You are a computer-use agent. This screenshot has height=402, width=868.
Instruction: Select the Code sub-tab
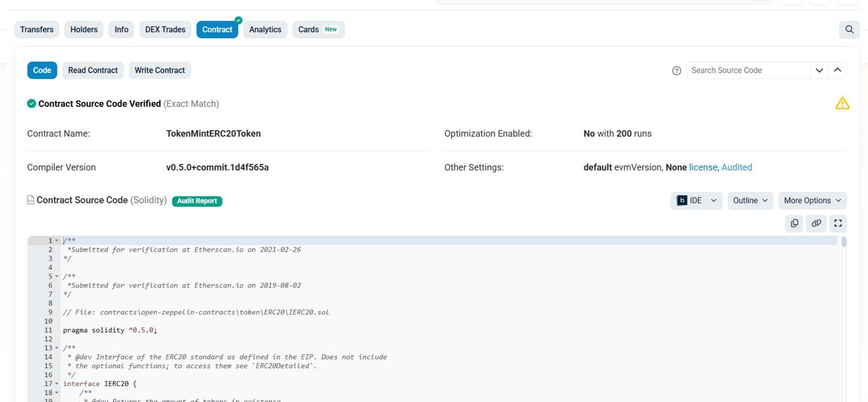[x=42, y=70]
